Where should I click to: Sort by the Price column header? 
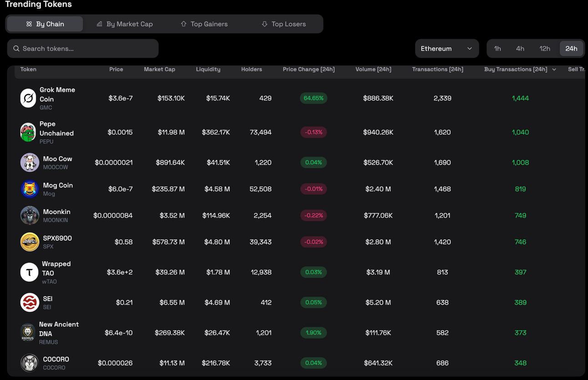116,70
